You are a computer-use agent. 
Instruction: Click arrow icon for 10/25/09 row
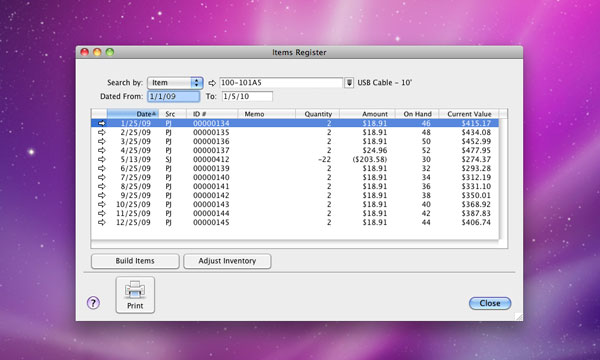[101, 204]
